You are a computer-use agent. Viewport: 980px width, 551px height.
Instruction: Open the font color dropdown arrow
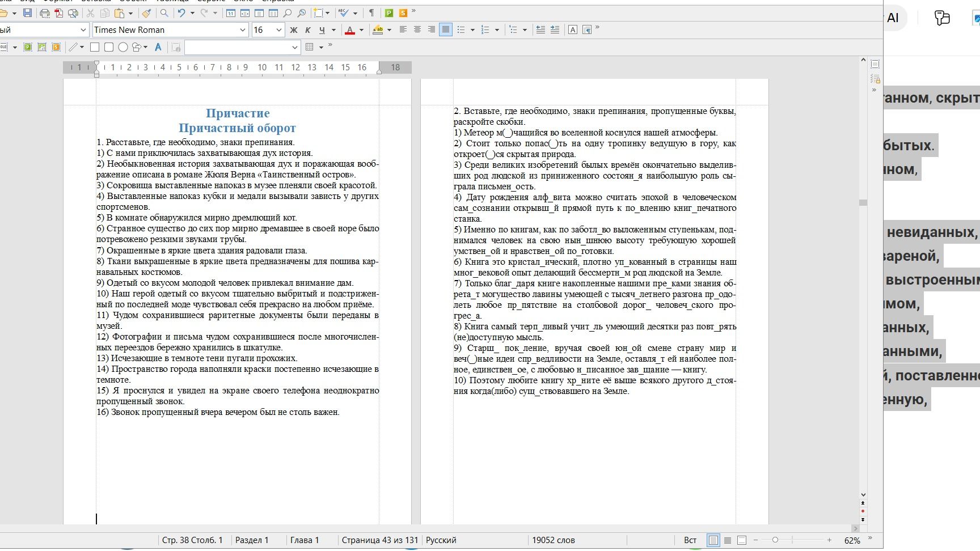pyautogui.click(x=361, y=30)
